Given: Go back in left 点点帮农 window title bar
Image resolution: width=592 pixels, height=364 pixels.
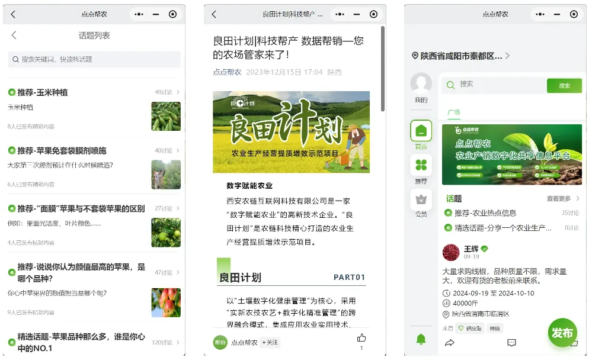Looking at the screenshot, I should tap(13, 14).
